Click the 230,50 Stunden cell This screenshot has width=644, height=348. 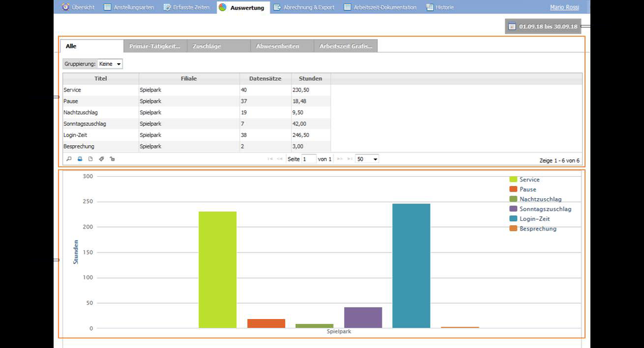pyautogui.click(x=311, y=90)
